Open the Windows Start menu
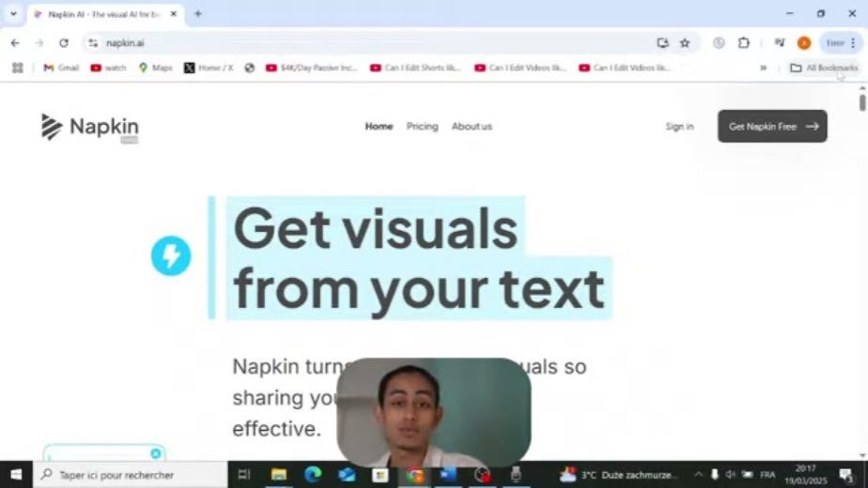 pos(16,474)
